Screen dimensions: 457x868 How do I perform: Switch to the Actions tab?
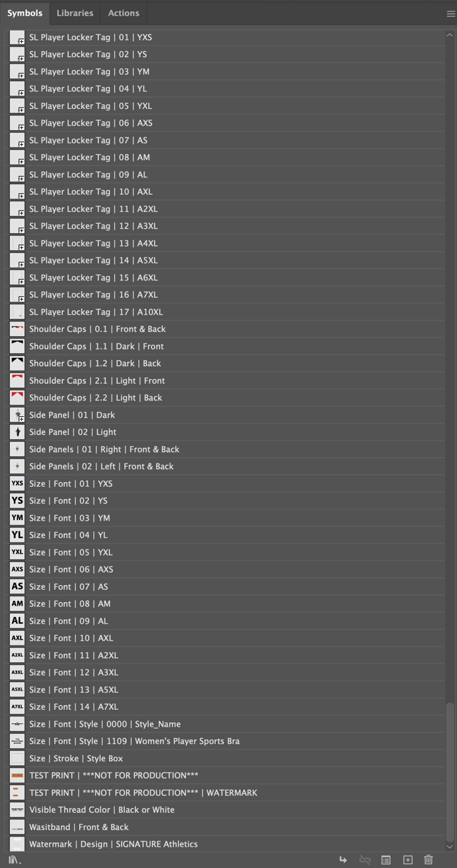click(x=124, y=13)
